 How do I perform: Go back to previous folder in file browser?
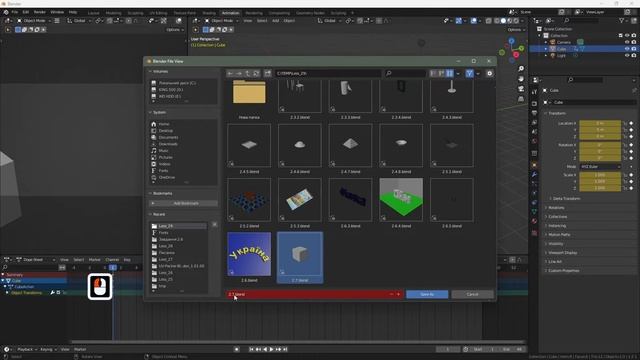(231, 73)
